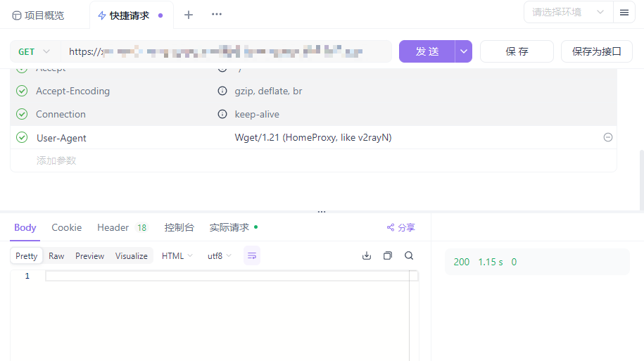The width and height of the screenshot is (644, 361).
Task: Click the hamburger menu icon
Action: click(x=624, y=13)
